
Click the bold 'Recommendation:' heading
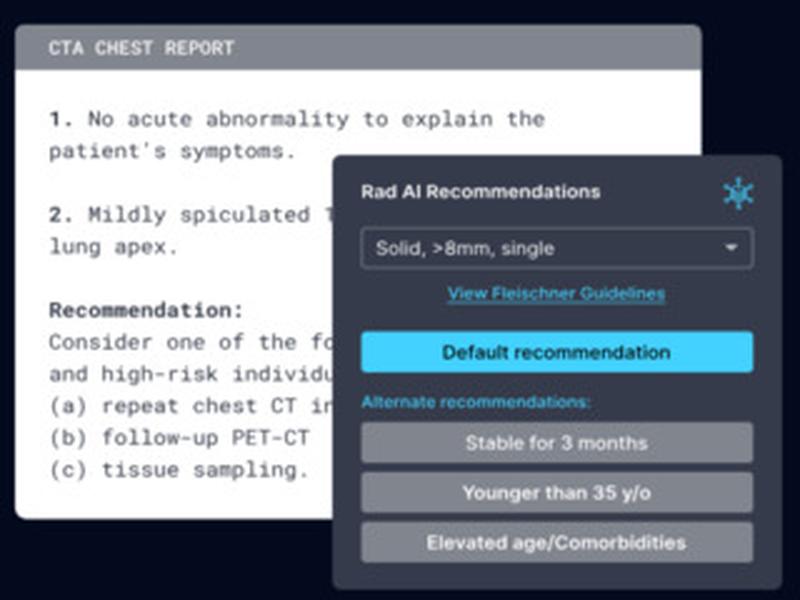click(x=146, y=311)
